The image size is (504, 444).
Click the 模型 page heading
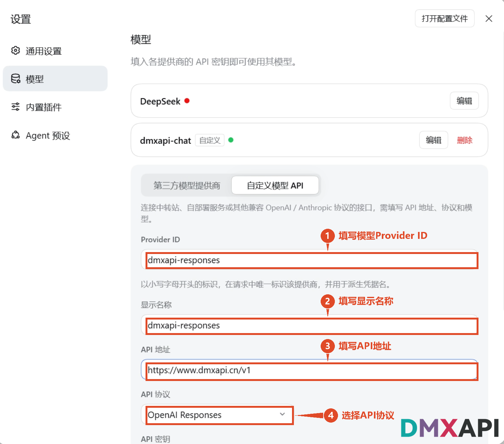[141, 40]
